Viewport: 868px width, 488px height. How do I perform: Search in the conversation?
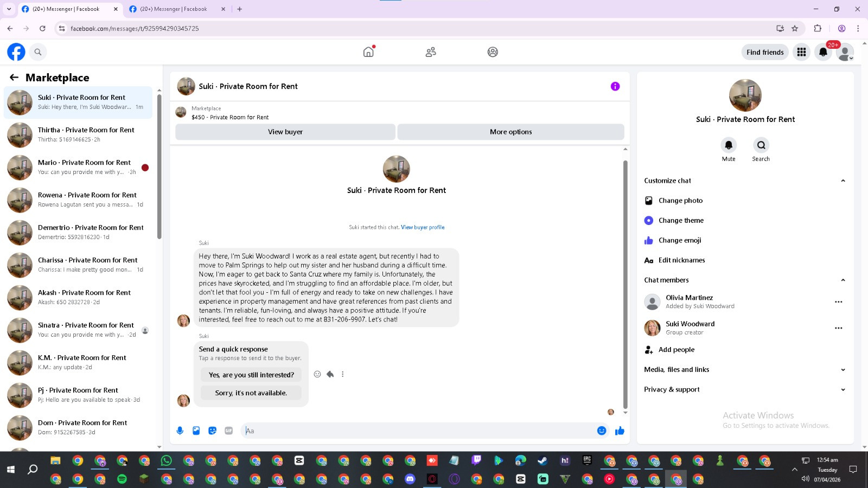click(x=761, y=145)
